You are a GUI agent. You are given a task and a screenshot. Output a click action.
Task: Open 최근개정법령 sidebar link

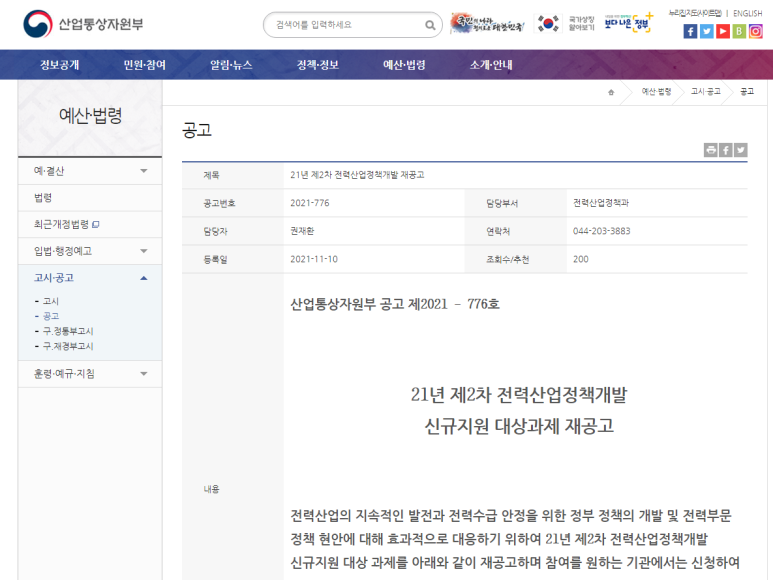61,224
